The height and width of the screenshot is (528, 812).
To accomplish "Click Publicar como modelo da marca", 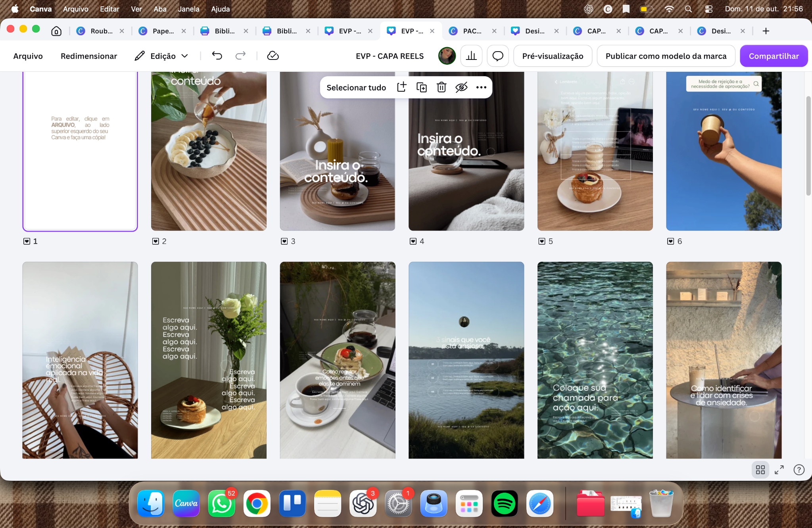I will click(x=666, y=56).
